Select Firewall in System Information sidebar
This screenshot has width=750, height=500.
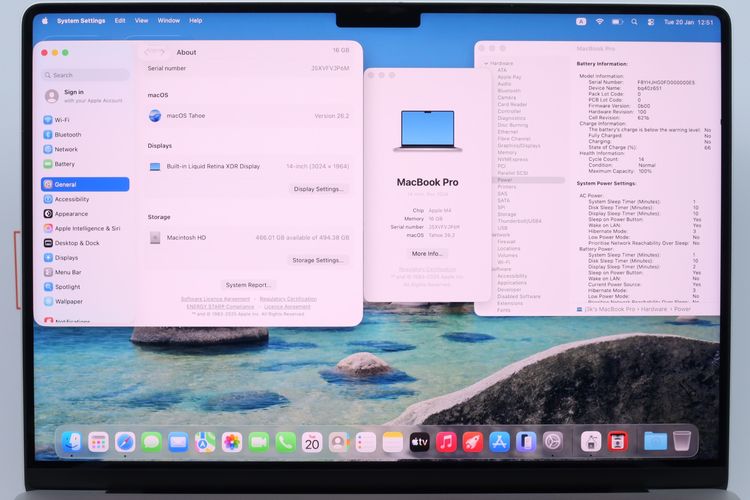(506, 242)
